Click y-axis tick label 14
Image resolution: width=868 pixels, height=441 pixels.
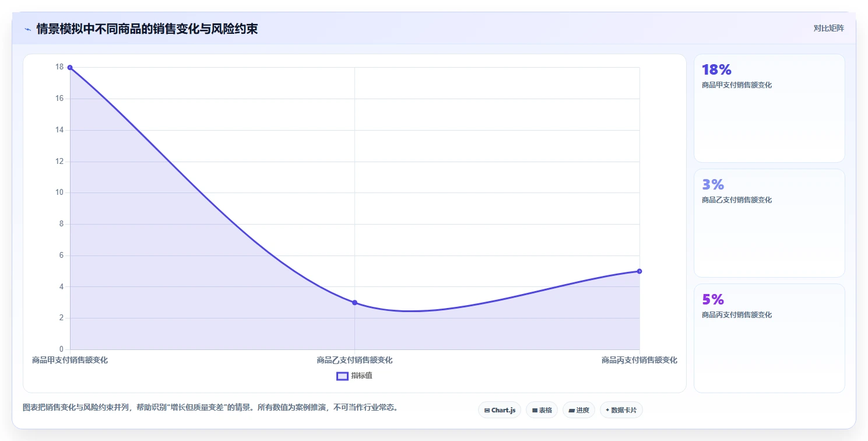(59, 130)
